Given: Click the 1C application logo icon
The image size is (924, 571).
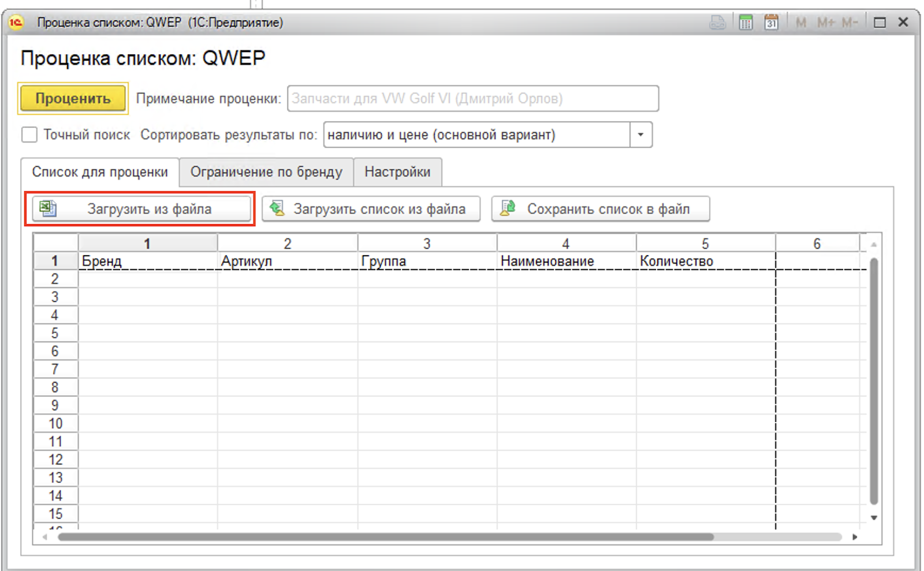Looking at the screenshot, I should point(16,23).
